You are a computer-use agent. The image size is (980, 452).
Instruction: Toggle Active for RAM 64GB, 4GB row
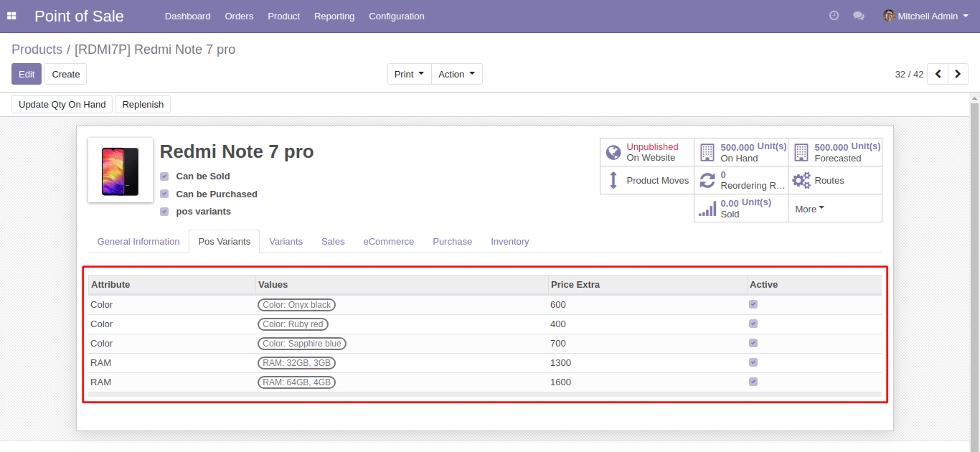pyautogui.click(x=753, y=382)
